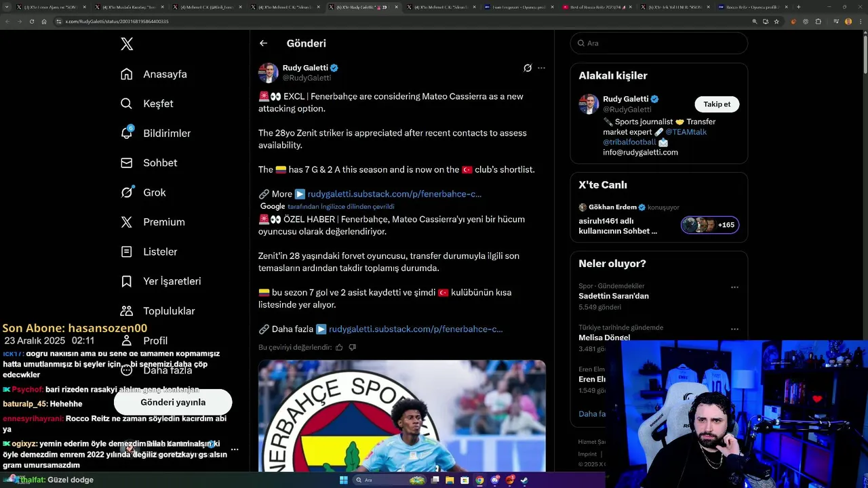Click the Task View taskbar icon
This screenshot has width=868, height=488.
435,480
